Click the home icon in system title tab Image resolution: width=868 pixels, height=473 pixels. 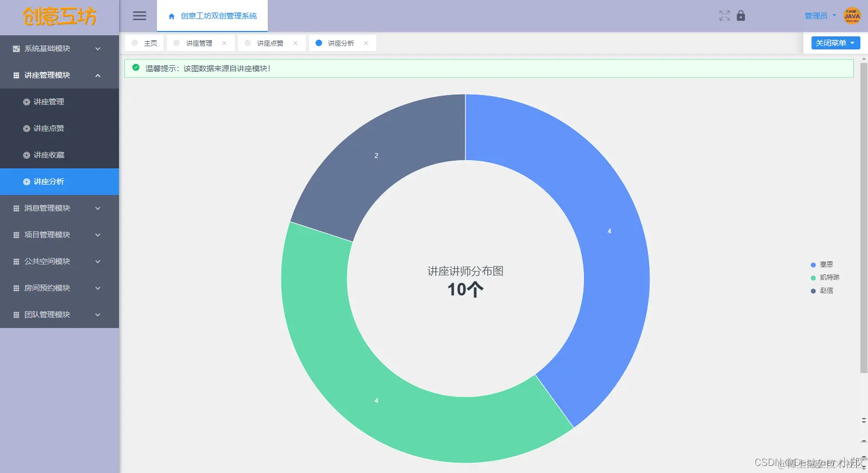coord(172,16)
